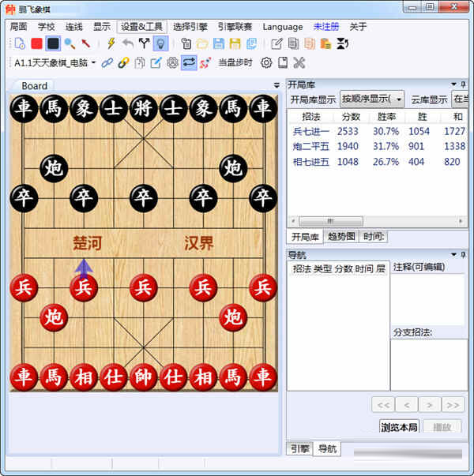
Task: Switch to the 趋势图 tab
Action: (x=342, y=237)
